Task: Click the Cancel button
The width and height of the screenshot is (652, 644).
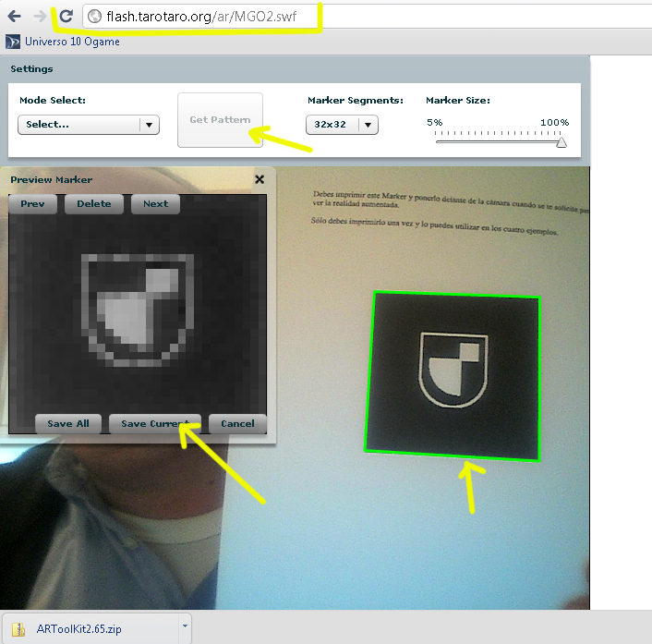Action: tap(237, 423)
